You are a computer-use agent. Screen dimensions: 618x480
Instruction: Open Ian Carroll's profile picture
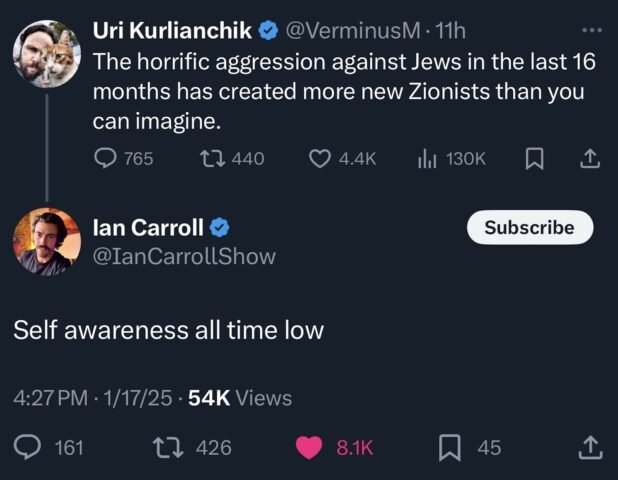click(47, 241)
